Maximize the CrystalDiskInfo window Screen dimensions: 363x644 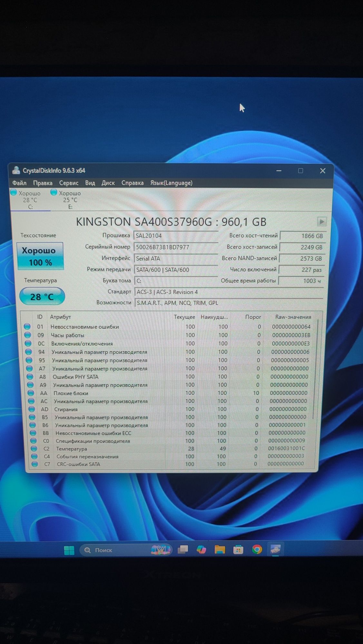point(300,171)
